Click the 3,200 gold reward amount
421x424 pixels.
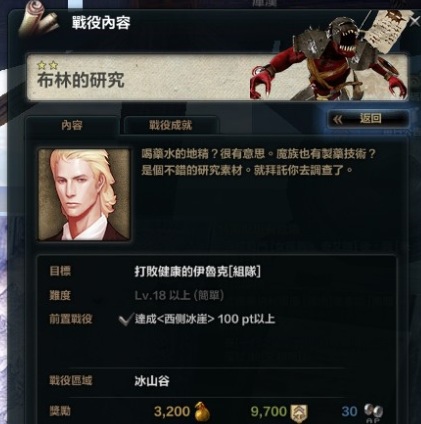(x=172, y=412)
